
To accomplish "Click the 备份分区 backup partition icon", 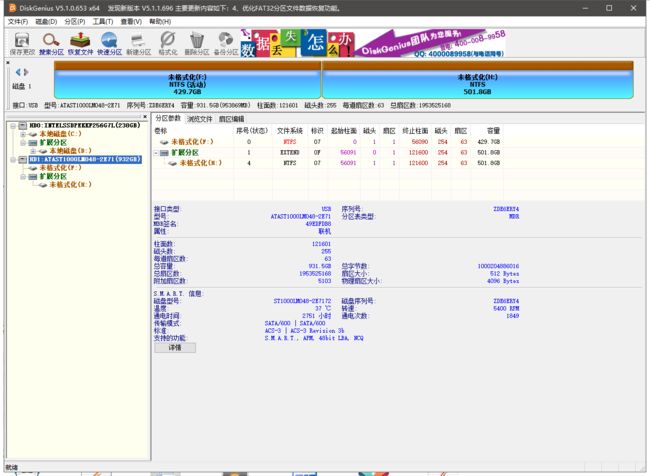I will (226, 44).
